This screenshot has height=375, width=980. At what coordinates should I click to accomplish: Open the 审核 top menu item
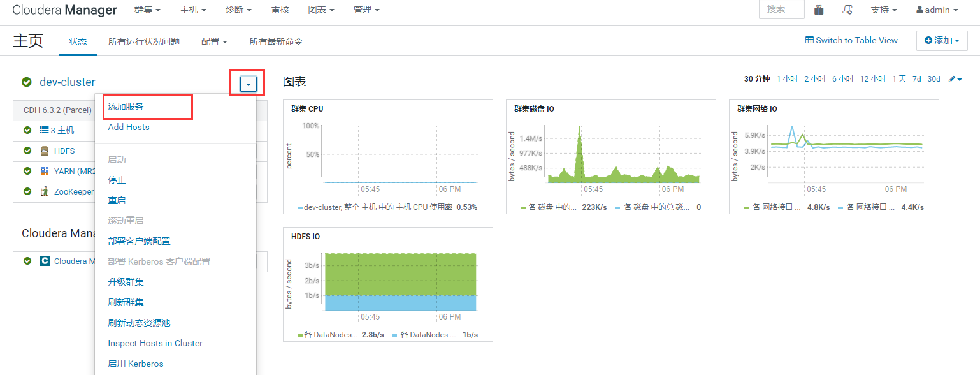[x=280, y=10]
